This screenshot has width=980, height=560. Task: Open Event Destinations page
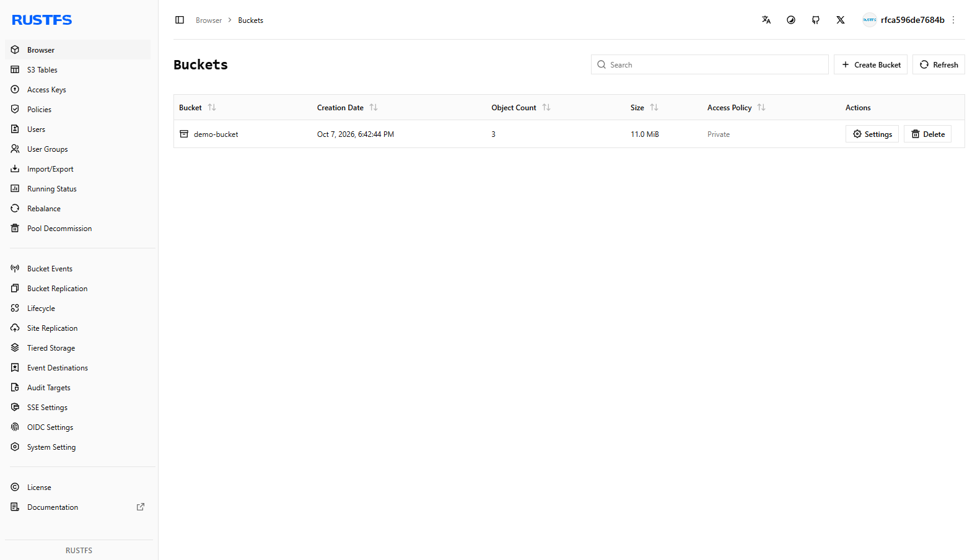78,367
